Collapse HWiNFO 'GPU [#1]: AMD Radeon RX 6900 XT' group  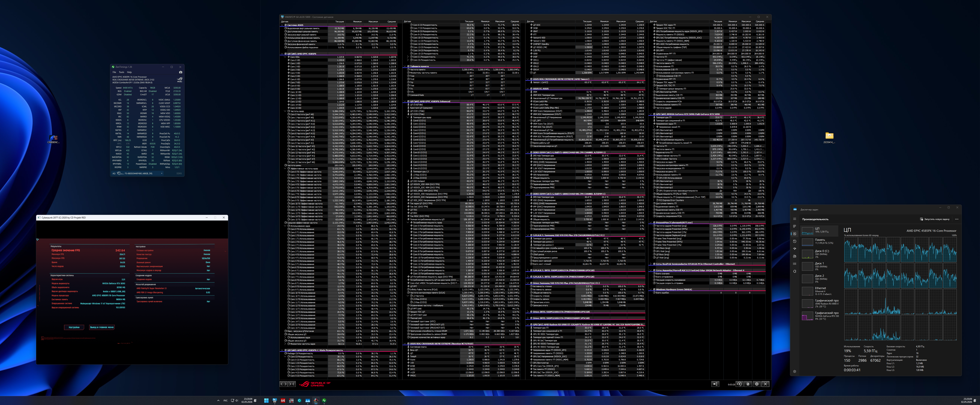pos(528,325)
